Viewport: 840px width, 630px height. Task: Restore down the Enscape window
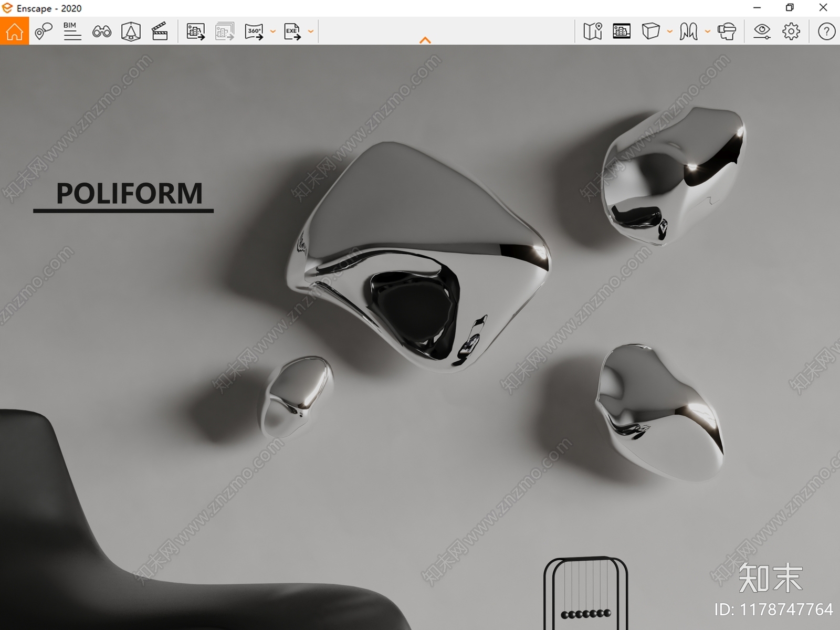[790, 8]
